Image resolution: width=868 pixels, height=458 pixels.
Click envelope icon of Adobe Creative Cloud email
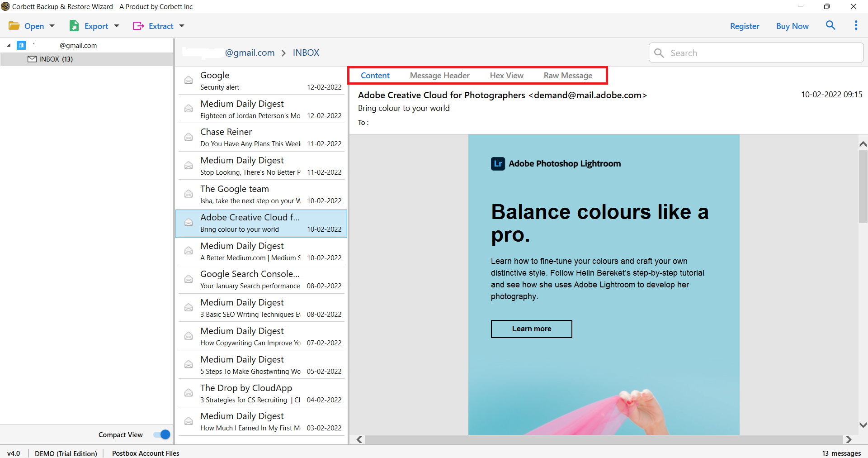(x=189, y=222)
